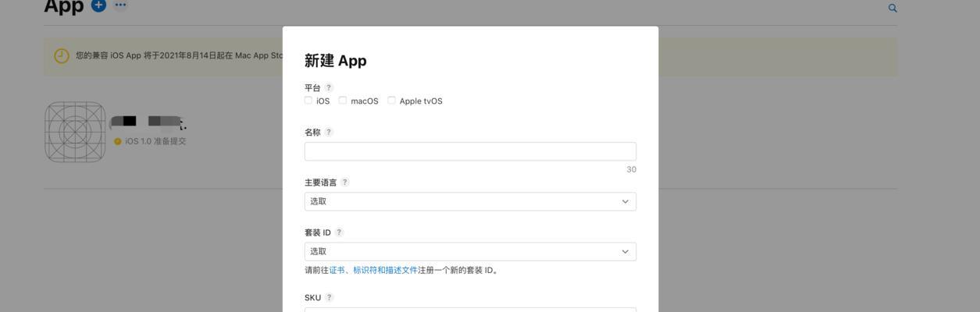Click the help icon next to 套装 ID

[x=339, y=232]
